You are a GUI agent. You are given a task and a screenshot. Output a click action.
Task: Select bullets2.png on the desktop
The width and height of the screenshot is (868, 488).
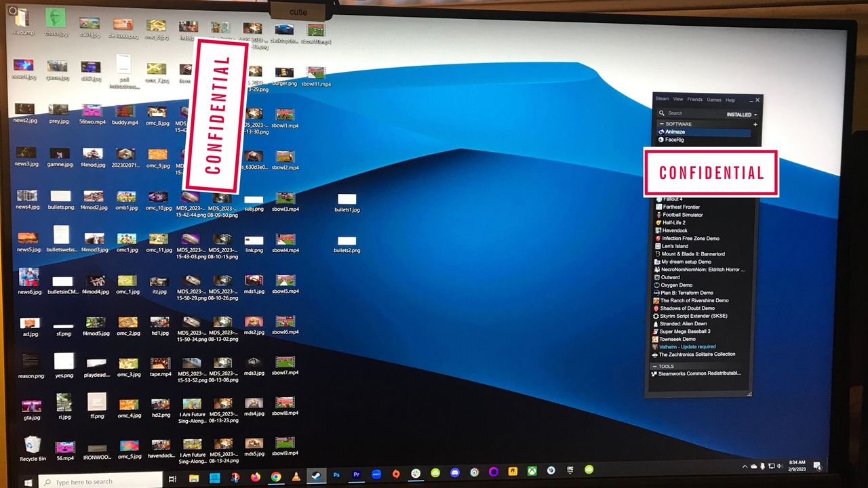coord(347,245)
